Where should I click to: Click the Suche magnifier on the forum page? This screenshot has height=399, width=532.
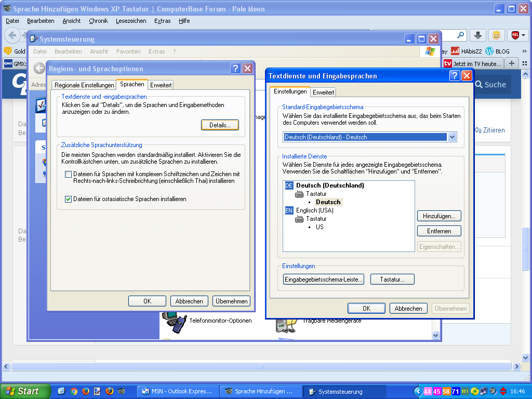click(478, 85)
